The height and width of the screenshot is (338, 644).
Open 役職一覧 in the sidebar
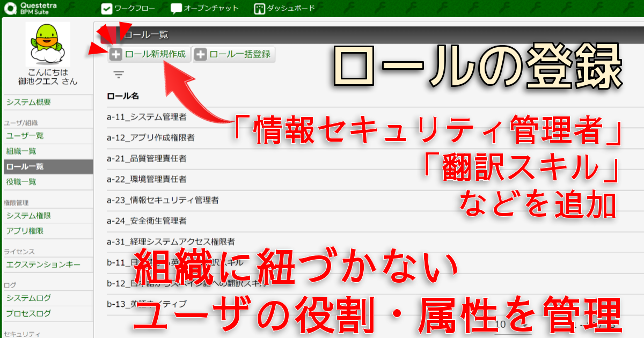click(x=21, y=182)
